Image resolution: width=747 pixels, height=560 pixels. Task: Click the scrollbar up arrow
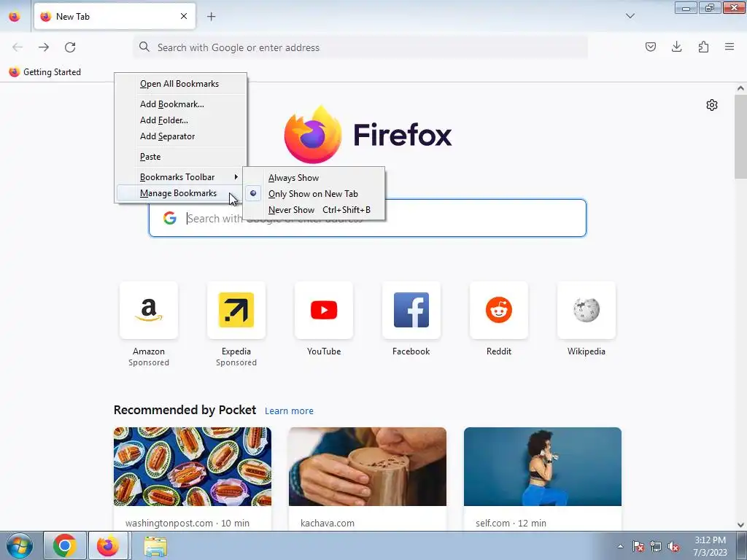tap(740, 88)
